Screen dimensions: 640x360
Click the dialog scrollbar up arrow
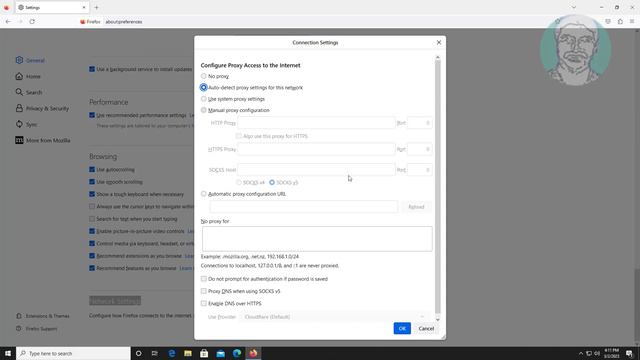pyautogui.click(x=438, y=58)
